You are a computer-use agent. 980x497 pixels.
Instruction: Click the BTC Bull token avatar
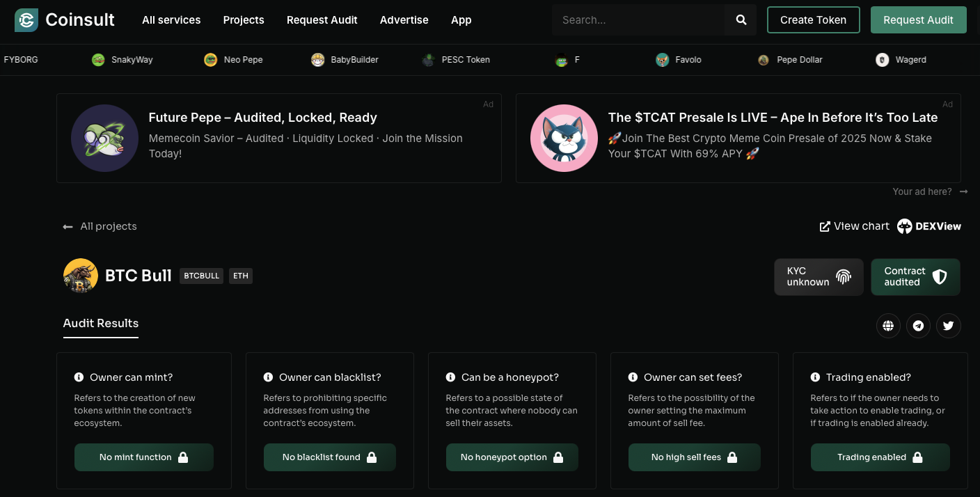click(x=80, y=276)
